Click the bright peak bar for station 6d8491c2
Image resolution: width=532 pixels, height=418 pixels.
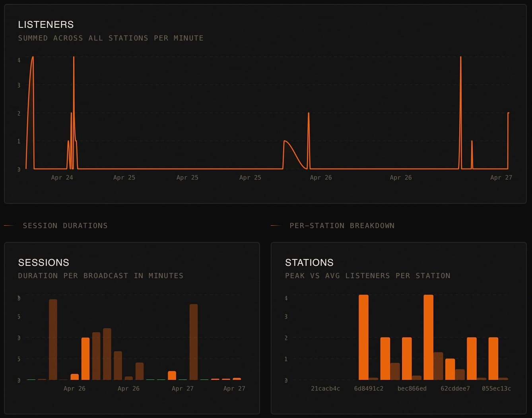click(363, 337)
